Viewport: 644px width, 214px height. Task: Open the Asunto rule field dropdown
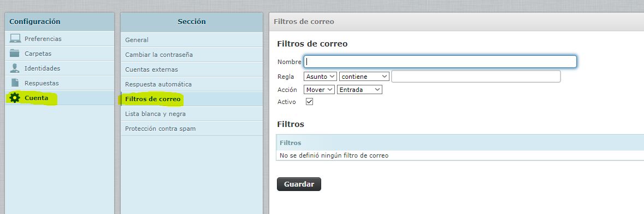click(320, 77)
